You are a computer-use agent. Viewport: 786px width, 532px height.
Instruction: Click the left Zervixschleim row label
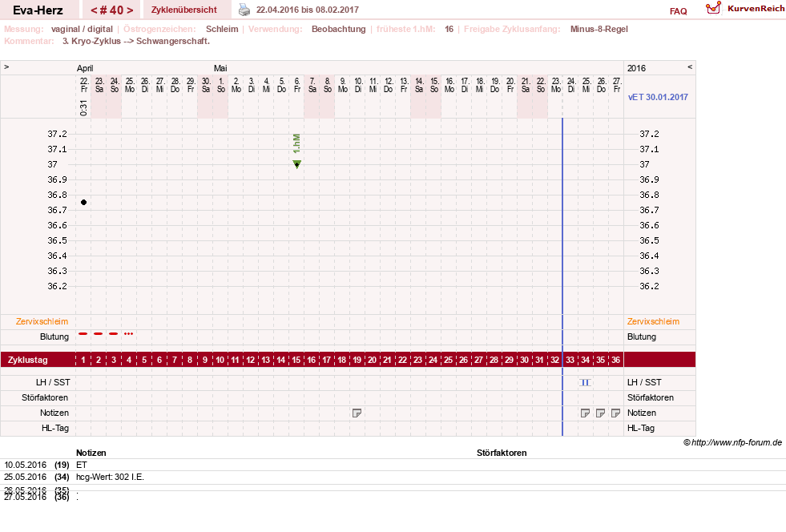coord(42,322)
